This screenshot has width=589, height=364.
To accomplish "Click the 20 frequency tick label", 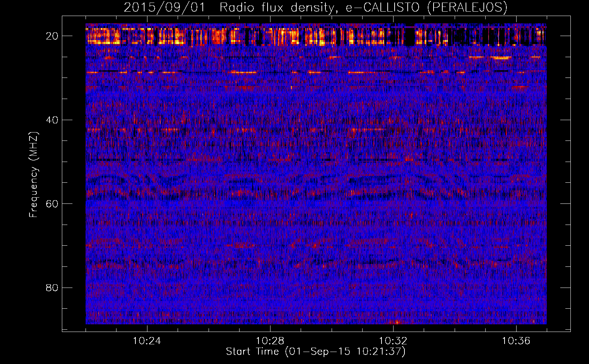I will click(x=52, y=36).
